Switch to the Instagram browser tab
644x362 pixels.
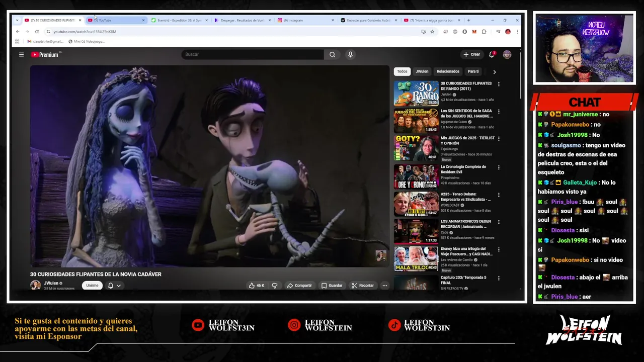[305, 20]
